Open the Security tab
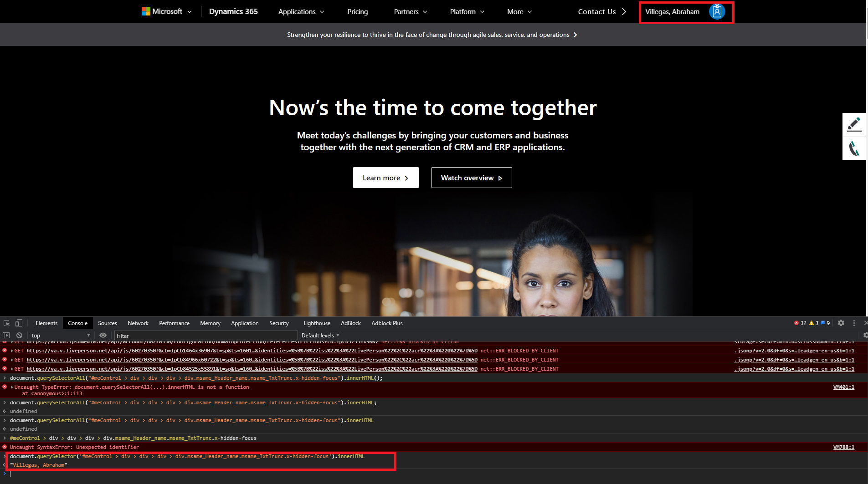Screen dimensions: 868x484 [279, 323]
